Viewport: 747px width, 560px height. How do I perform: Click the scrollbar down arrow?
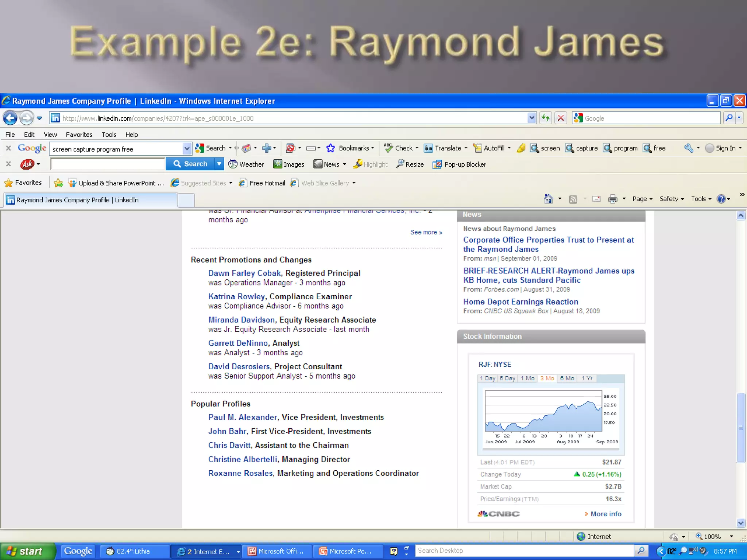(740, 523)
